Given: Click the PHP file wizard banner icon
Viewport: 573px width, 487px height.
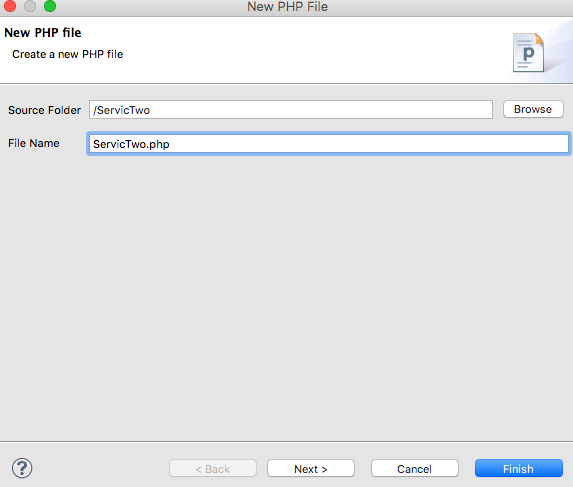Looking at the screenshot, I should 528,53.
